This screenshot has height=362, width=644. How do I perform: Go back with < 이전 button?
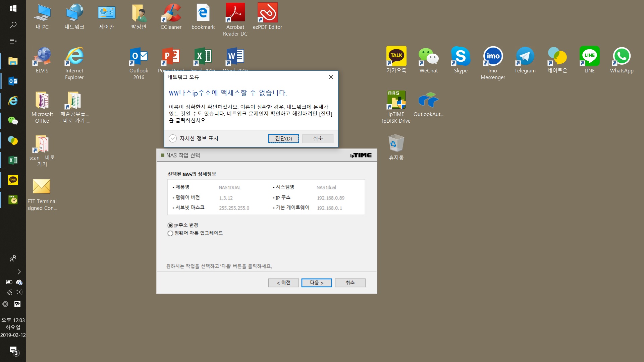click(x=283, y=283)
